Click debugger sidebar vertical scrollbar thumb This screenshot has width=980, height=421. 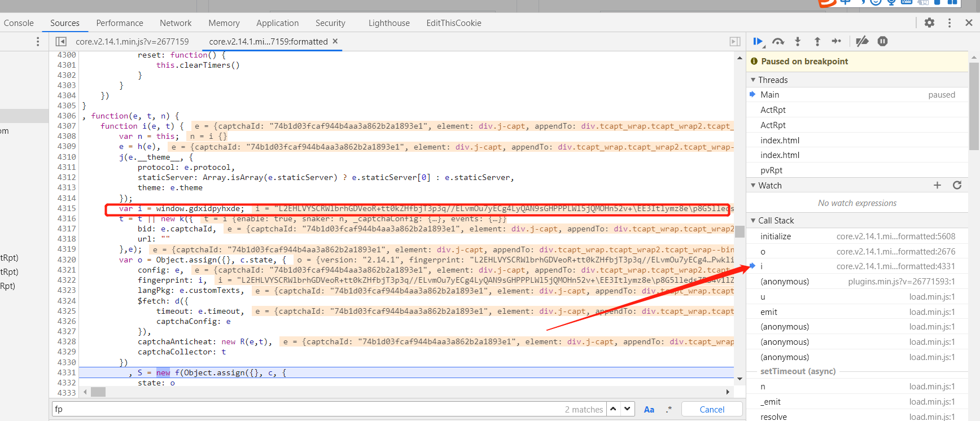coord(974,106)
